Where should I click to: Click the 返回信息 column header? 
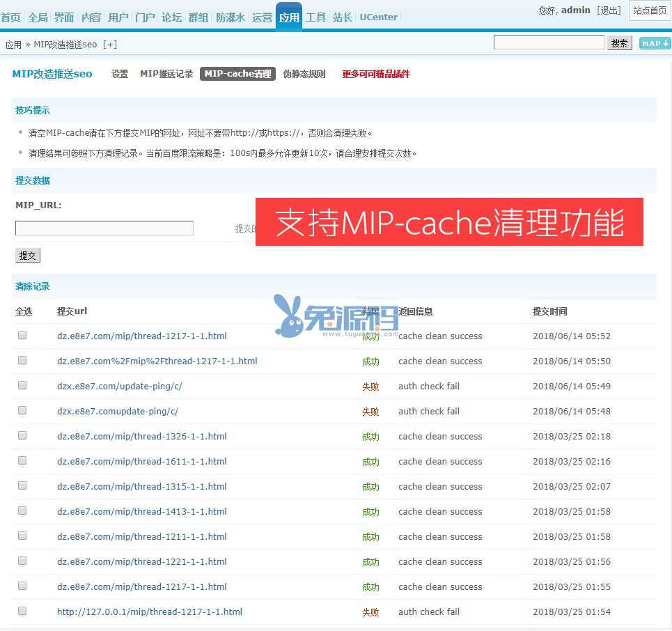point(415,311)
